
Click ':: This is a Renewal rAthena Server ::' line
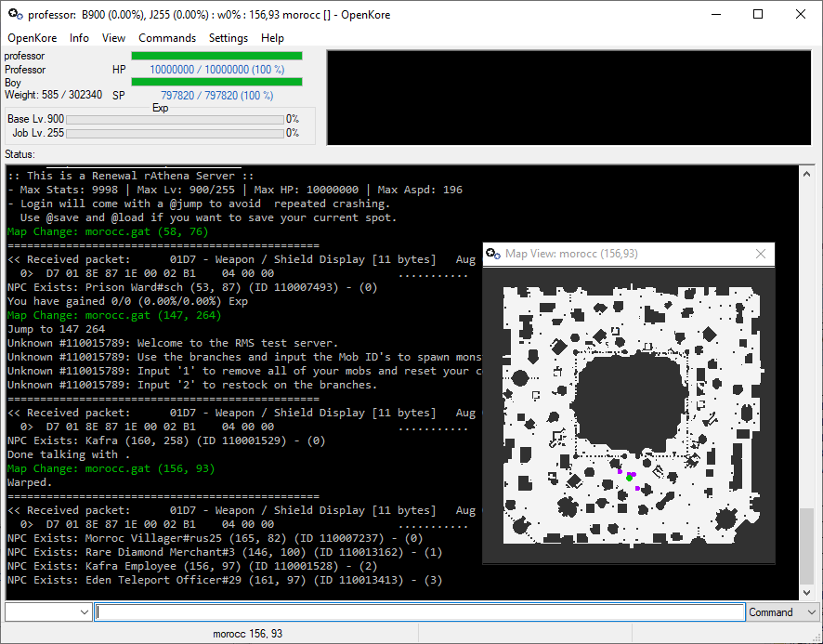click(x=131, y=176)
